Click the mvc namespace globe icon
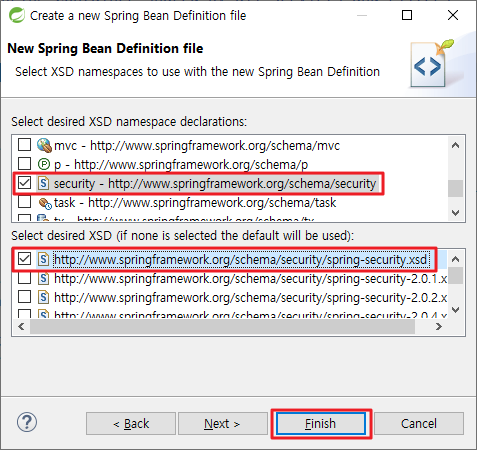Screen dimensions: 477x450 pyautogui.click(x=44, y=145)
